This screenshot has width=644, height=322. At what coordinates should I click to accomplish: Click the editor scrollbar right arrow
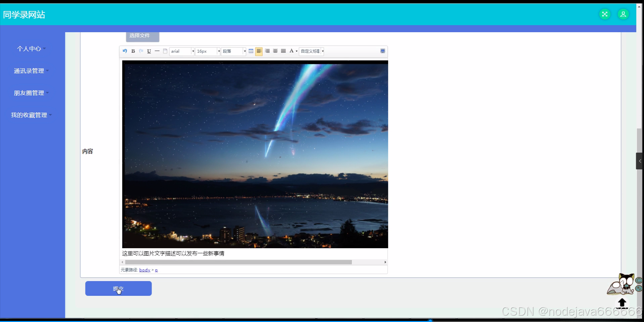pyautogui.click(x=385, y=262)
